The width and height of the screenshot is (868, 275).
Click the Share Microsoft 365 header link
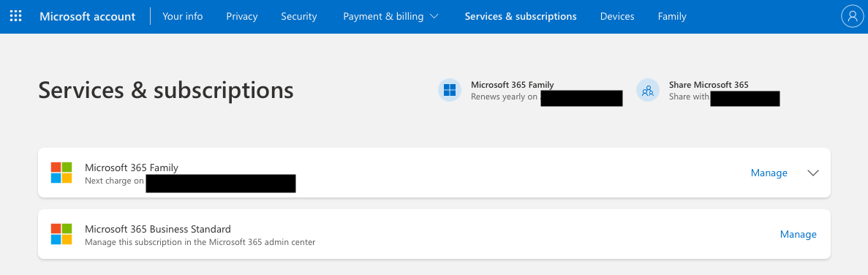click(709, 85)
